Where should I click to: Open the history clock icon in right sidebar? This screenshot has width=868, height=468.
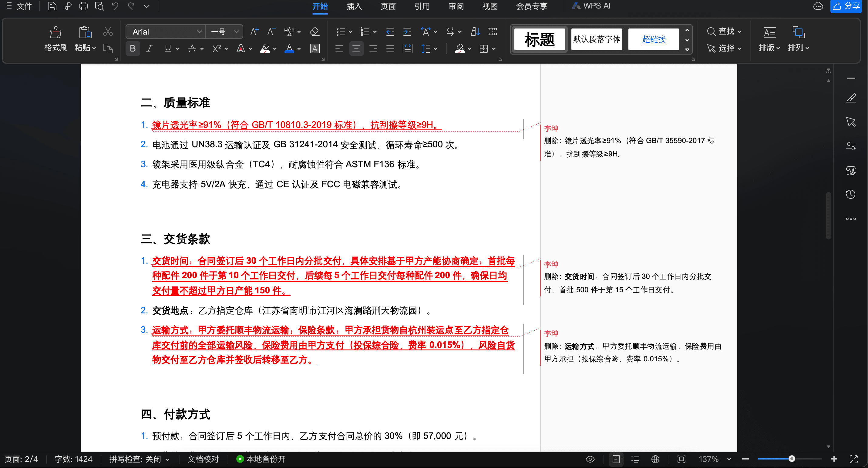pyautogui.click(x=851, y=194)
